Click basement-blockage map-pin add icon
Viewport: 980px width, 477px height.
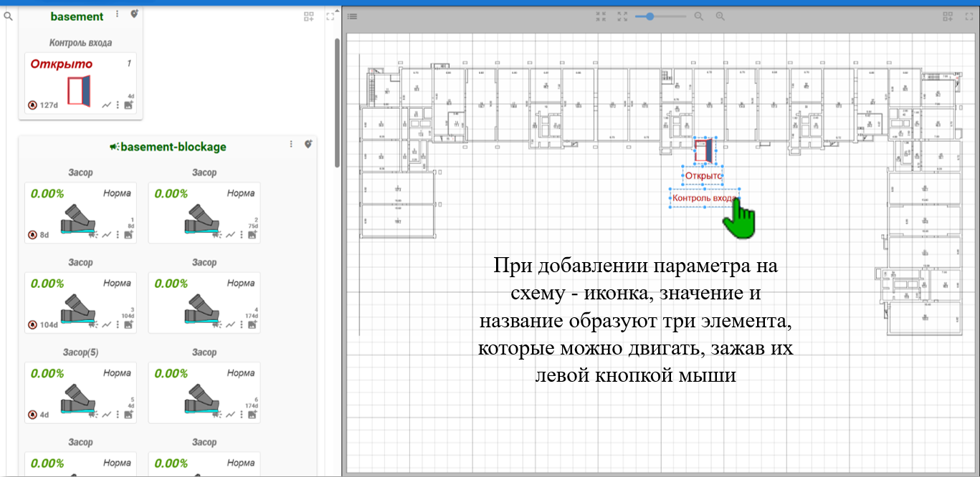pos(308,144)
